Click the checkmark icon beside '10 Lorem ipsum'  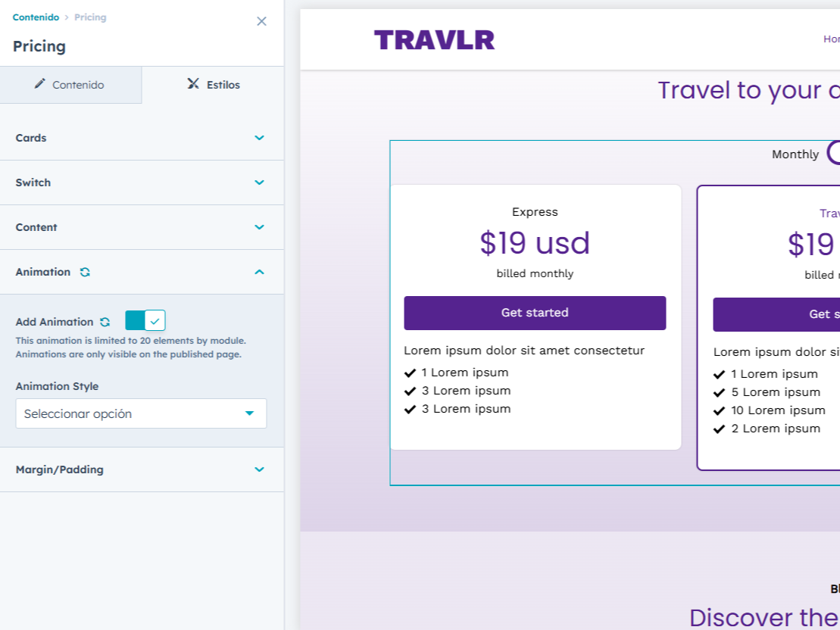tap(719, 410)
